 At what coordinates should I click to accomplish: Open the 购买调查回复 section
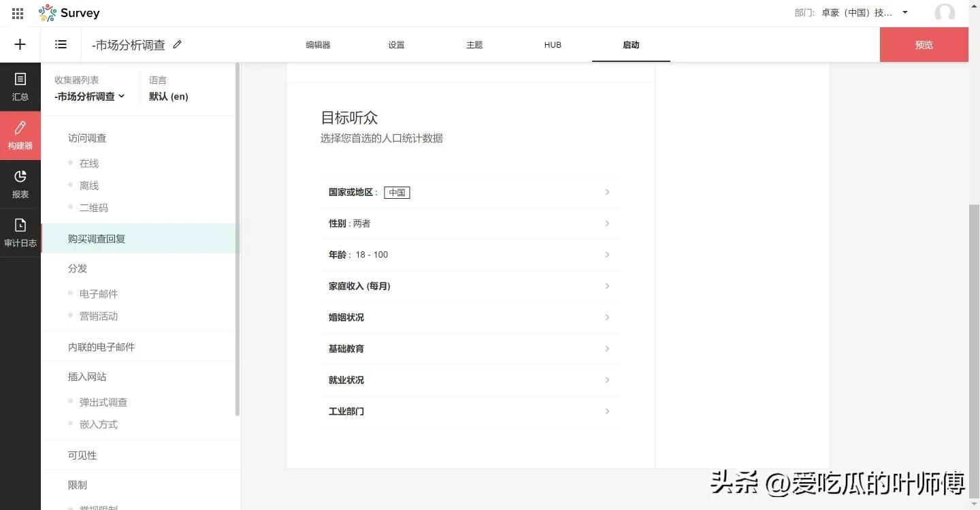96,238
